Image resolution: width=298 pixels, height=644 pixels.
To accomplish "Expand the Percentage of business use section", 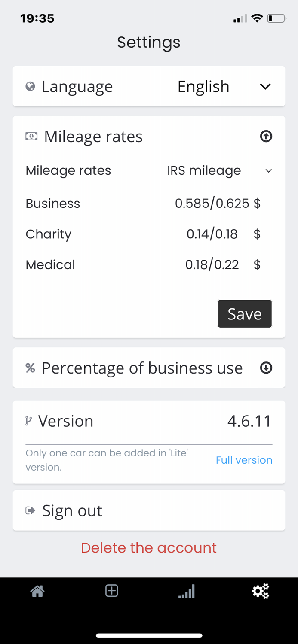I will click(266, 368).
